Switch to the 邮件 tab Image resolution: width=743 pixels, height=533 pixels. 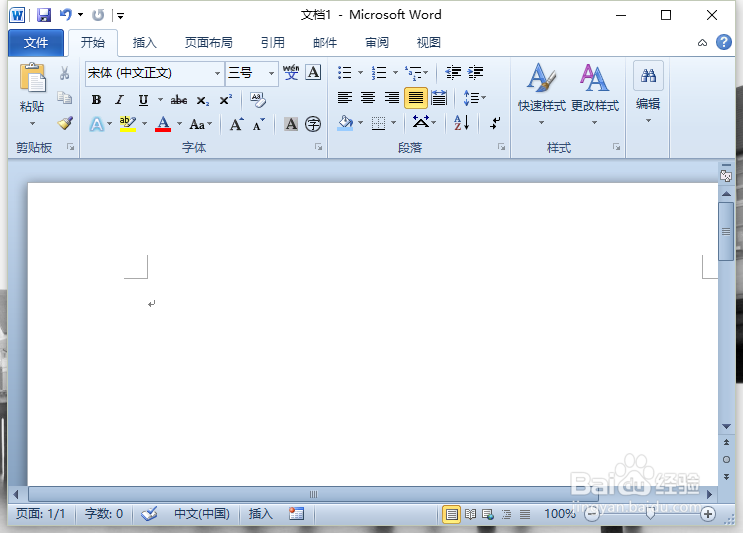[x=325, y=43]
